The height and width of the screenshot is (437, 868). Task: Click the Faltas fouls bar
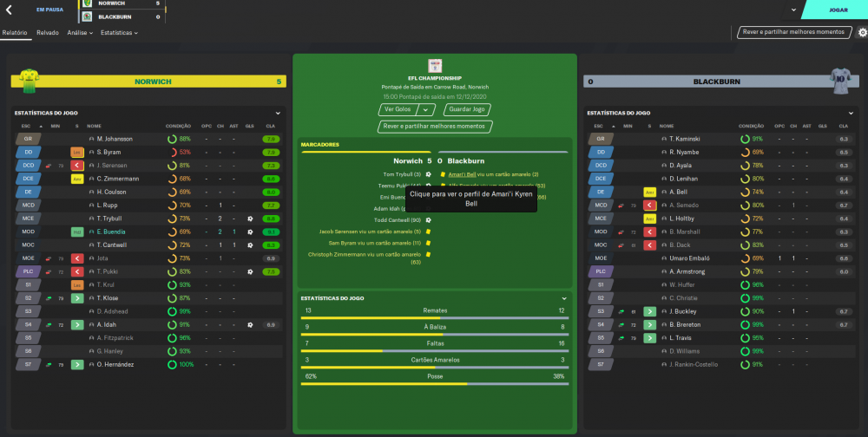point(435,350)
